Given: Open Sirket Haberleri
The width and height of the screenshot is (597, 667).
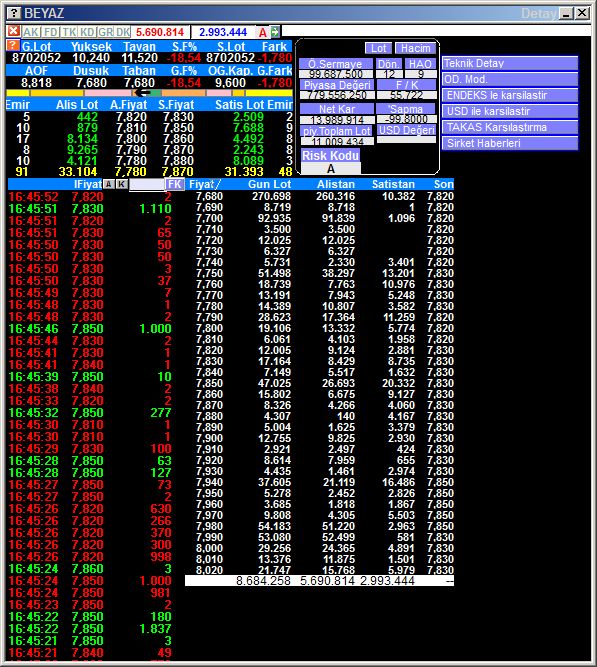Looking at the screenshot, I should [x=510, y=143].
